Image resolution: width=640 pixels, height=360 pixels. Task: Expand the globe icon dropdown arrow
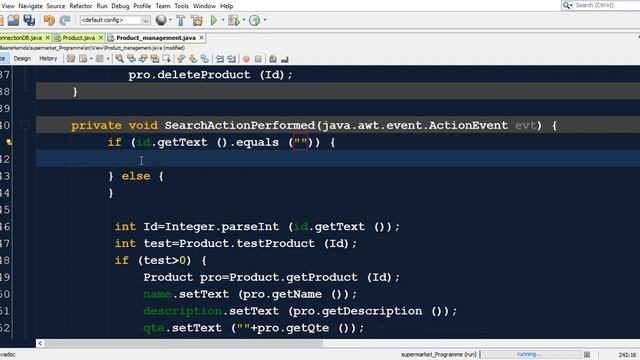170,20
